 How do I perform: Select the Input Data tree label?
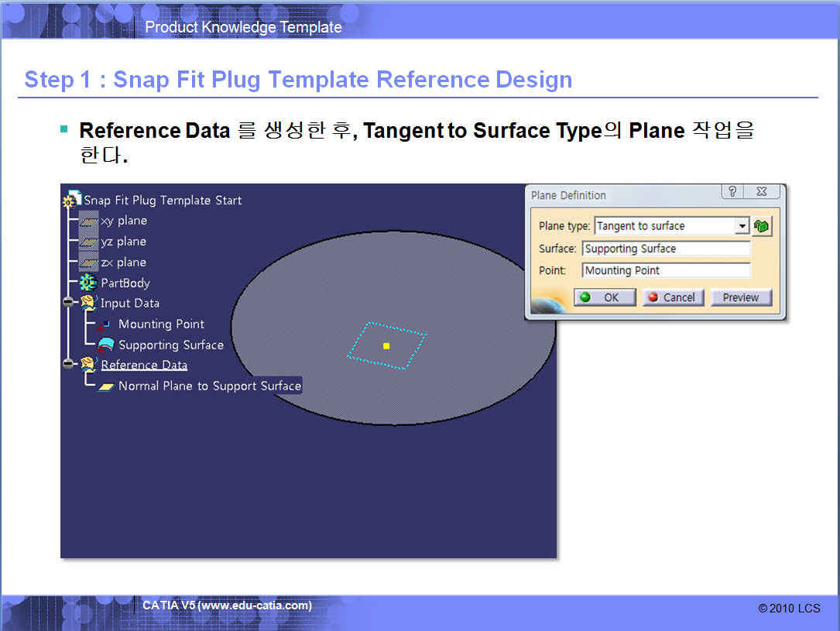click(x=130, y=303)
